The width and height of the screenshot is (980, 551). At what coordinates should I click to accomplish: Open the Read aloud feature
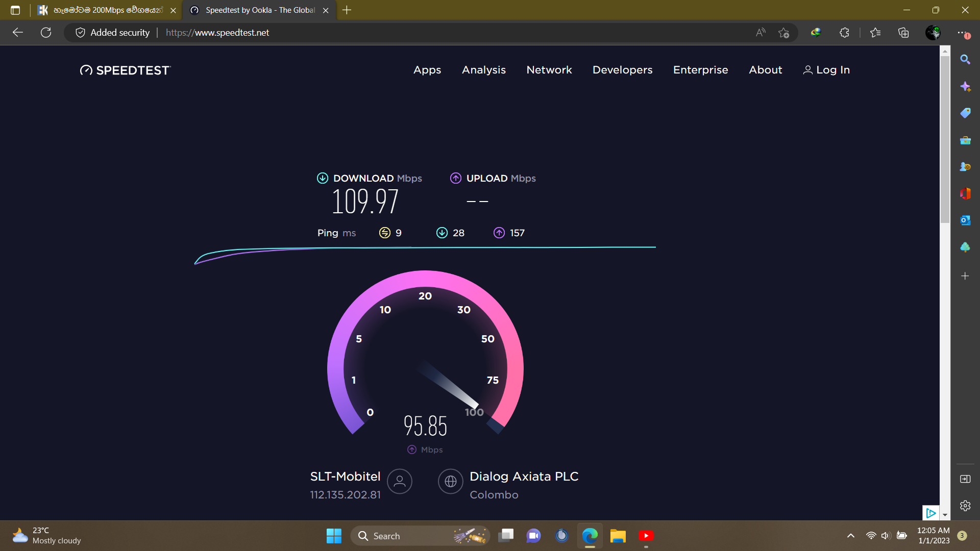click(x=761, y=33)
